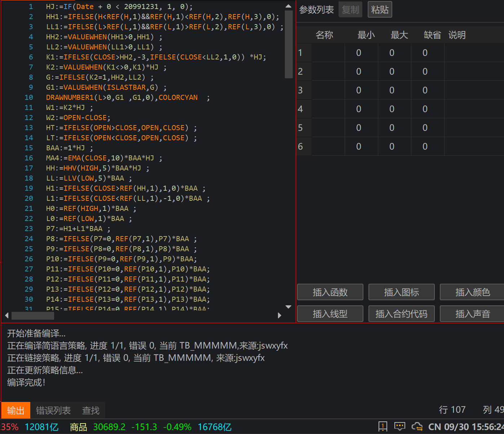Click the 粘贴 button
Image resolution: width=504 pixels, height=434 pixels.
(x=380, y=10)
